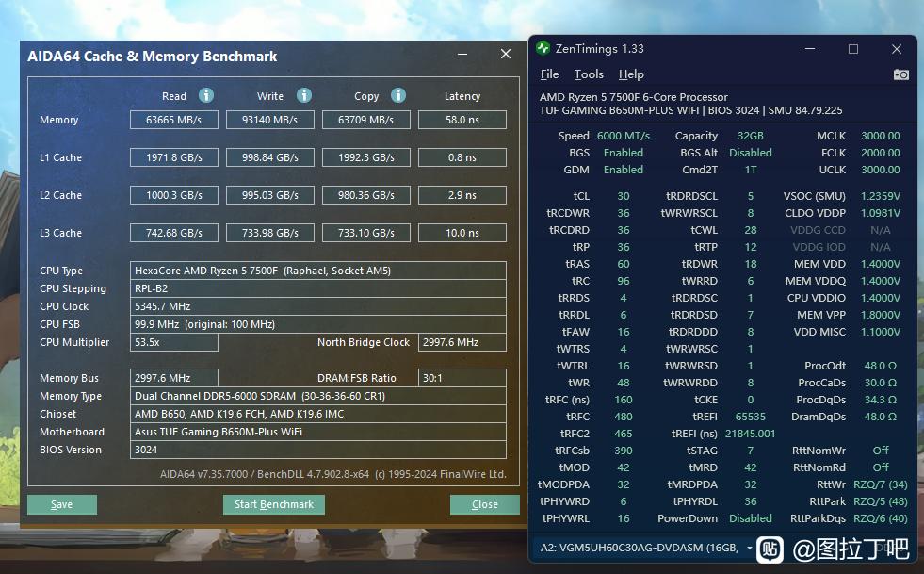Viewport: 924px width, 574px height.
Task: Click BIOS Version field 3024
Action: pyautogui.click(x=318, y=450)
